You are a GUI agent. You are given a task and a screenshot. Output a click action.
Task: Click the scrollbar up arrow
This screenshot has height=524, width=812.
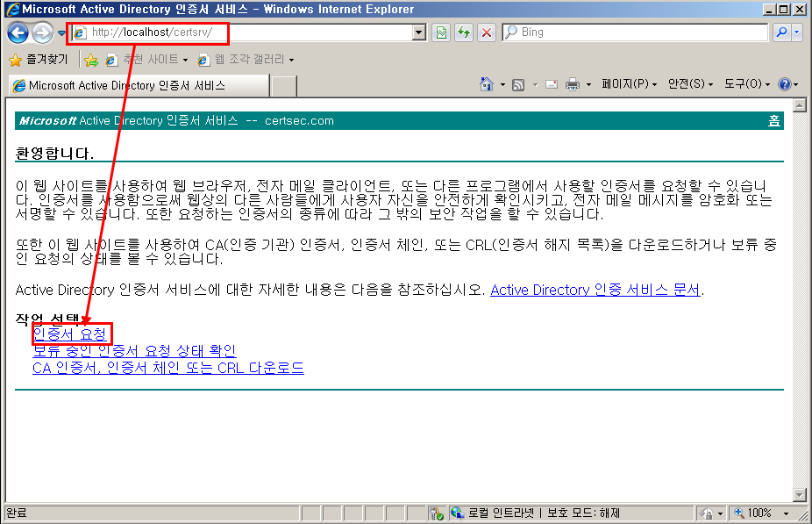pos(800,105)
